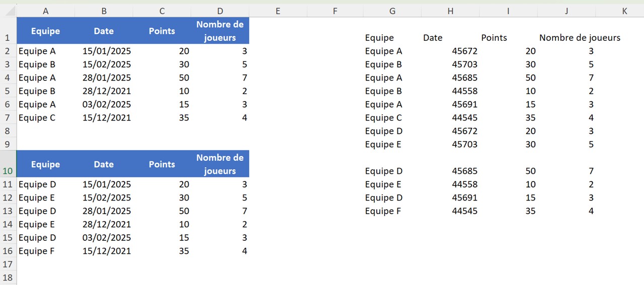Viewport: 644px width, 285px height.
Task: Select cell B14 with date 28/12/2021
Action: pyautogui.click(x=104, y=224)
